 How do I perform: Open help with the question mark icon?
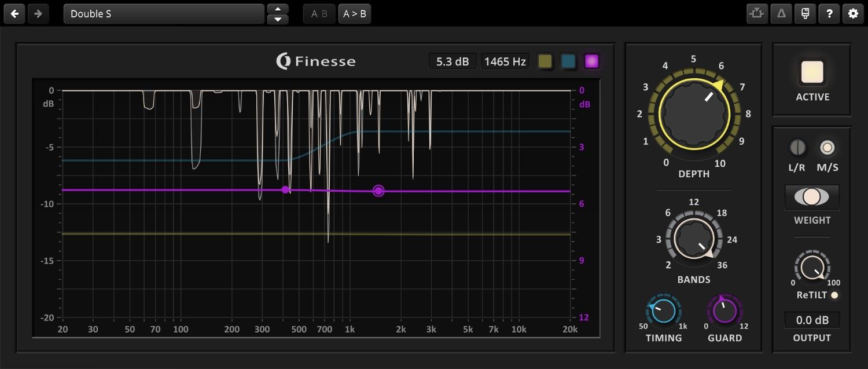point(829,14)
